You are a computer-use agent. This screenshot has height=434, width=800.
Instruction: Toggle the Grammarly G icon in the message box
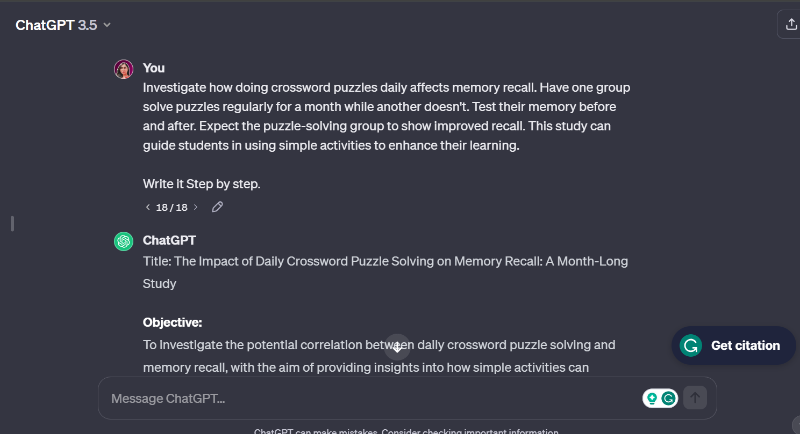[668, 398]
